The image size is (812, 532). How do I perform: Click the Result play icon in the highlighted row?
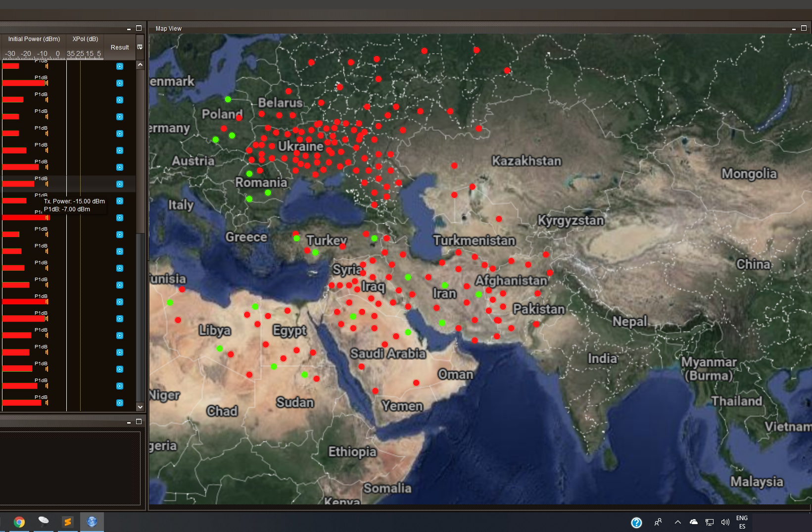pos(120,184)
